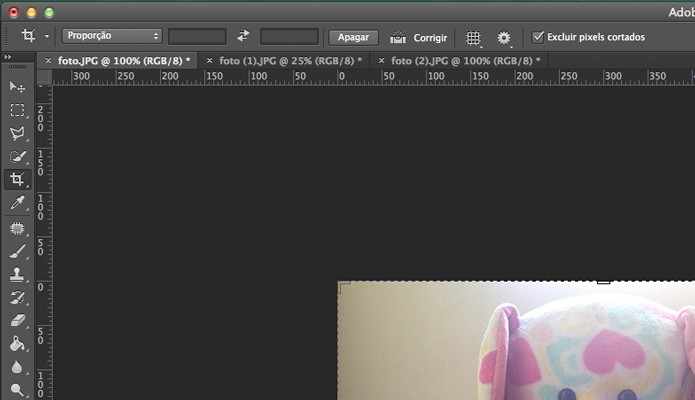
Task: Close the foto.JPG document tab
Action: point(48,60)
